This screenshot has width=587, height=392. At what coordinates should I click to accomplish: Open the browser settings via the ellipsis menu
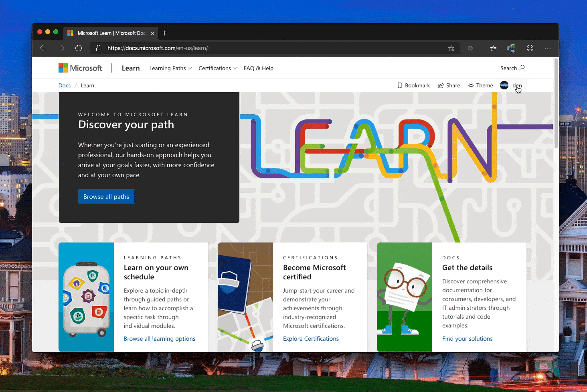click(x=548, y=48)
